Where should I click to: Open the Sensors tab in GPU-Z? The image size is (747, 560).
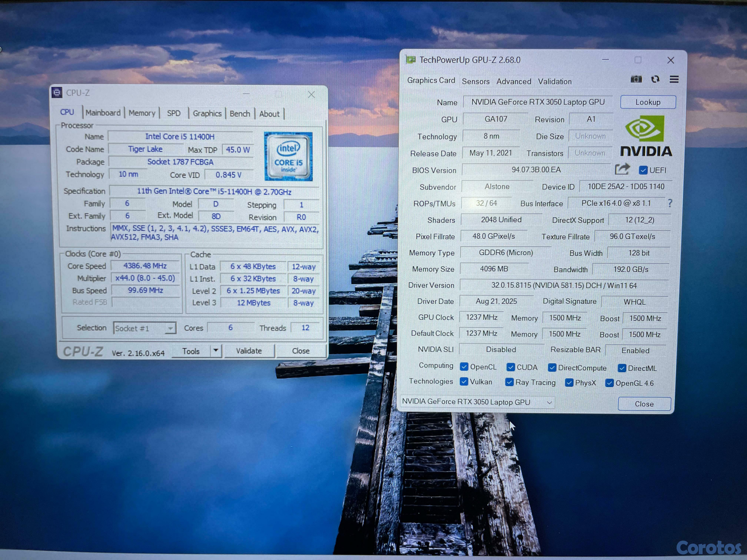pyautogui.click(x=475, y=81)
